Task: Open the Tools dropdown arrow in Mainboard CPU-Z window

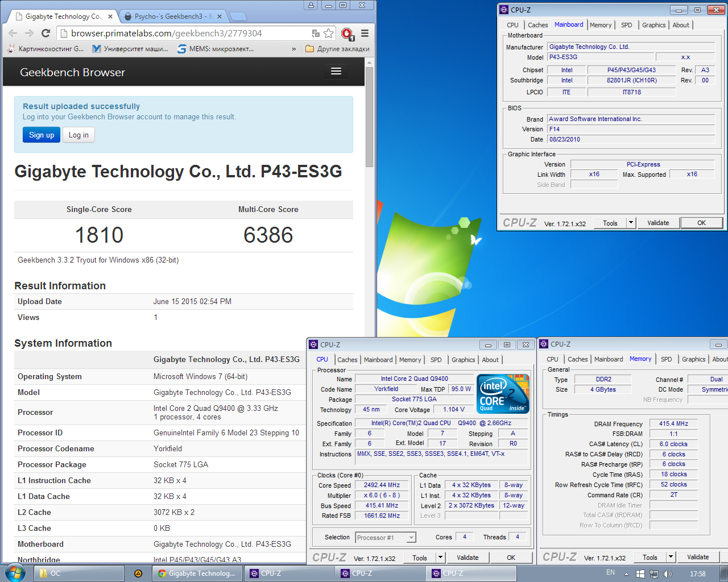Action: [x=631, y=223]
